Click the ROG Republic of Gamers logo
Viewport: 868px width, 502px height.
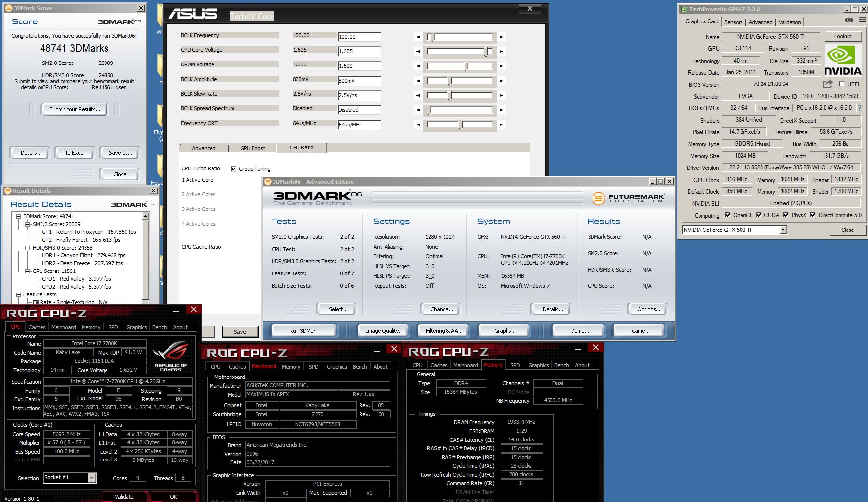point(170,356)
